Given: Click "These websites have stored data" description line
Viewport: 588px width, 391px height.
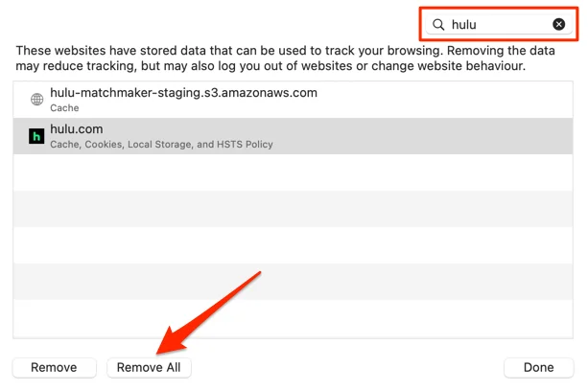Looking at the screenshot, I should 285,50.
